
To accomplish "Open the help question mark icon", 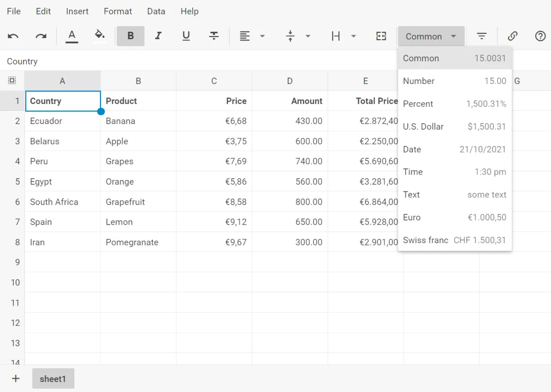I will (540, 36).
